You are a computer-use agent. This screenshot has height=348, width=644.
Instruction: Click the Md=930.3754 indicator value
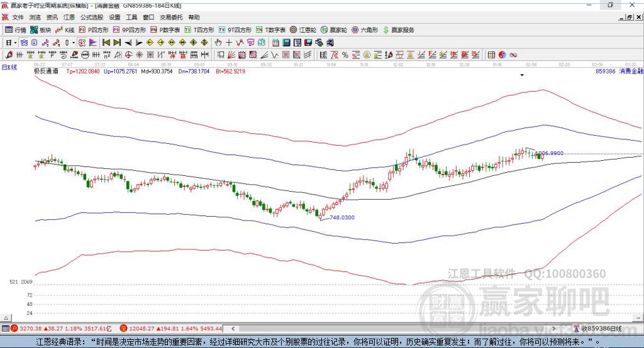coord(157,71)
